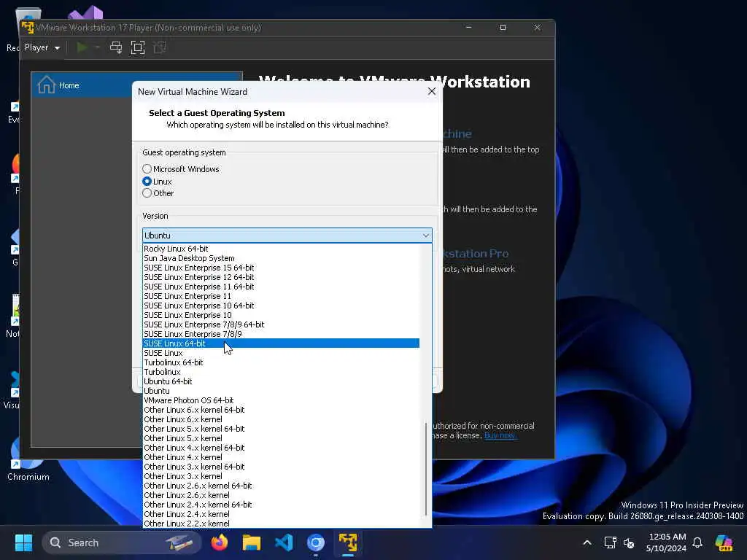Click the muted volume tray icon
Screen dimensions: 747x560
(629, 542)
